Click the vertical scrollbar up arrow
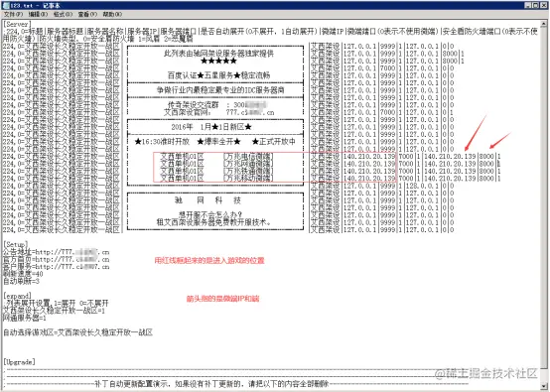Screen dimensions: 550x392 [x=544, y=24]
